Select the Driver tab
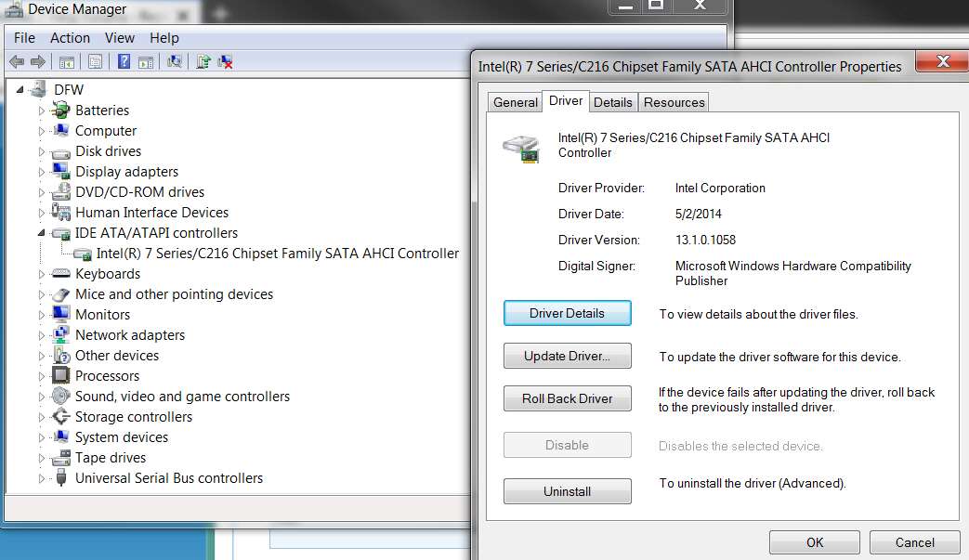The width and height of the screenshot is (969, 560). click(x=566, y=100)
